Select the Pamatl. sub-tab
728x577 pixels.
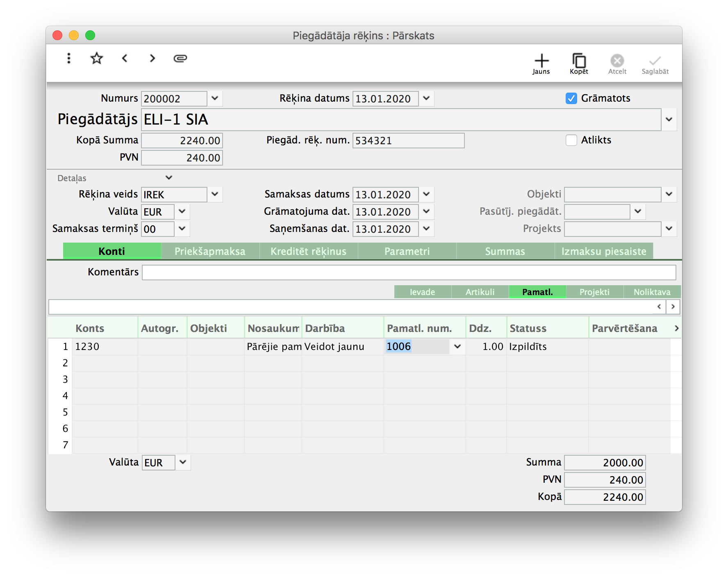coord(537,292)
